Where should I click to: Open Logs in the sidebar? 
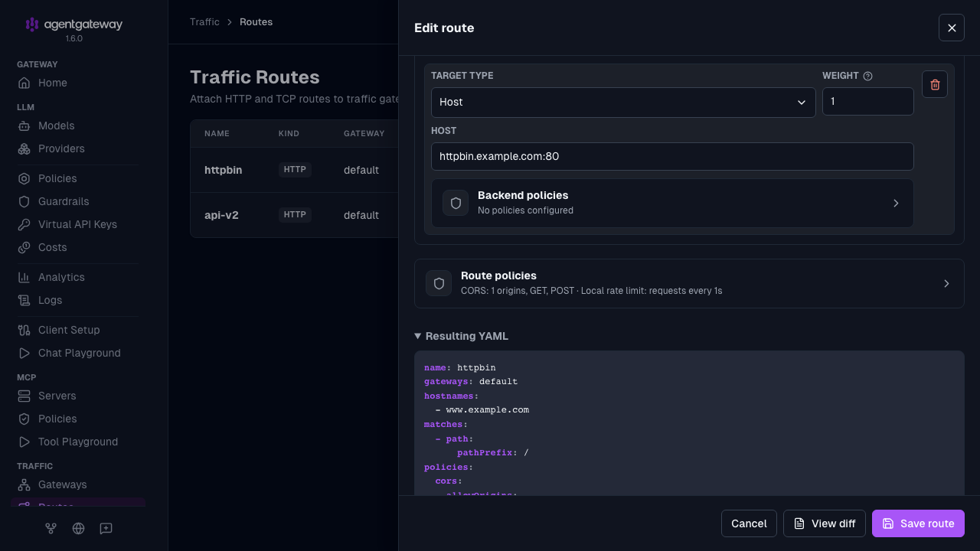pos(78,300)
